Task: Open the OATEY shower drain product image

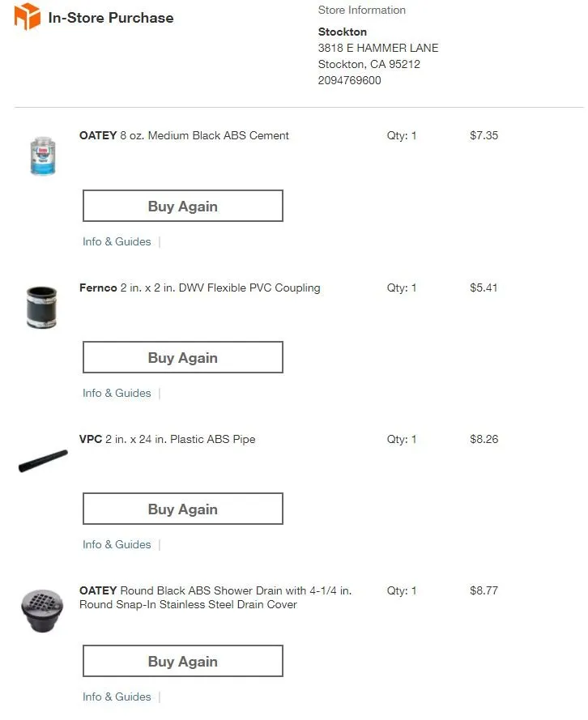Action: (x=41, y=612)
